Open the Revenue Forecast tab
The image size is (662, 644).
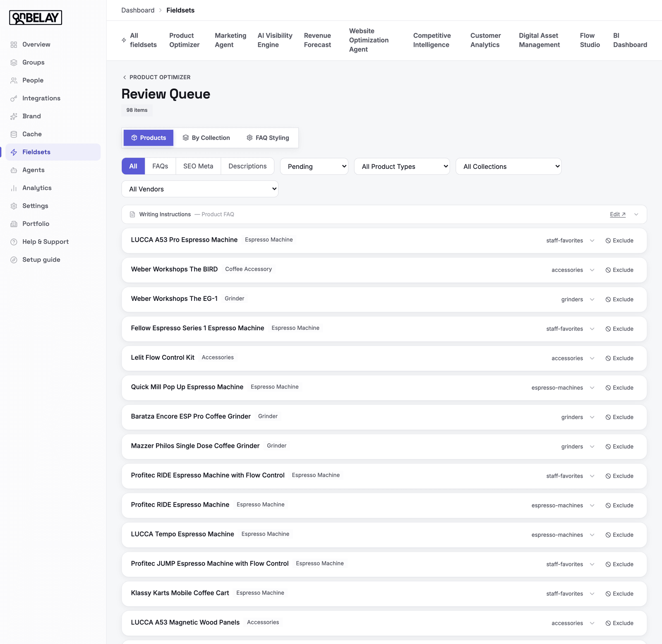tap(317, 40)
